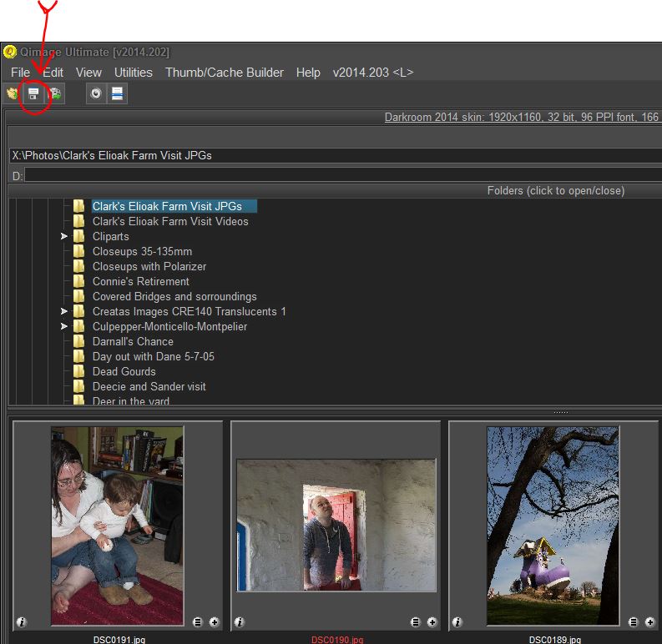This screenshot has width=662, height=644.
Task: Open info icon on DSC0191.jpg thumbnail
Action: pos(21,622)
